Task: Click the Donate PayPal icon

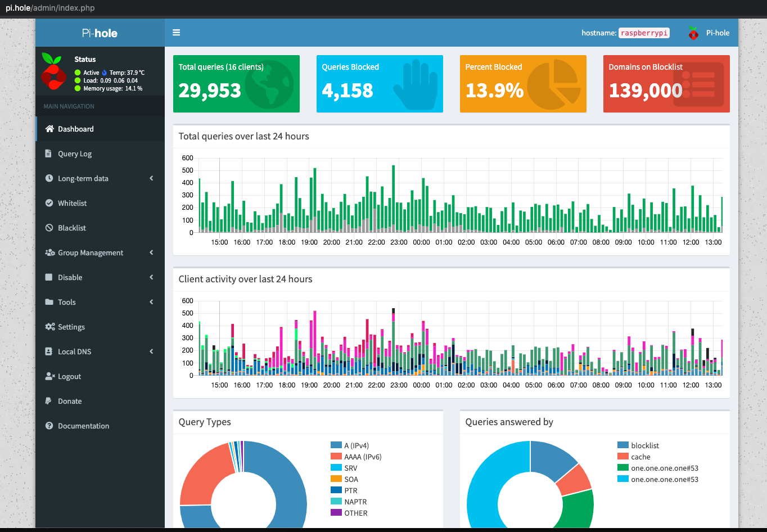Action: tap(48, 401)
